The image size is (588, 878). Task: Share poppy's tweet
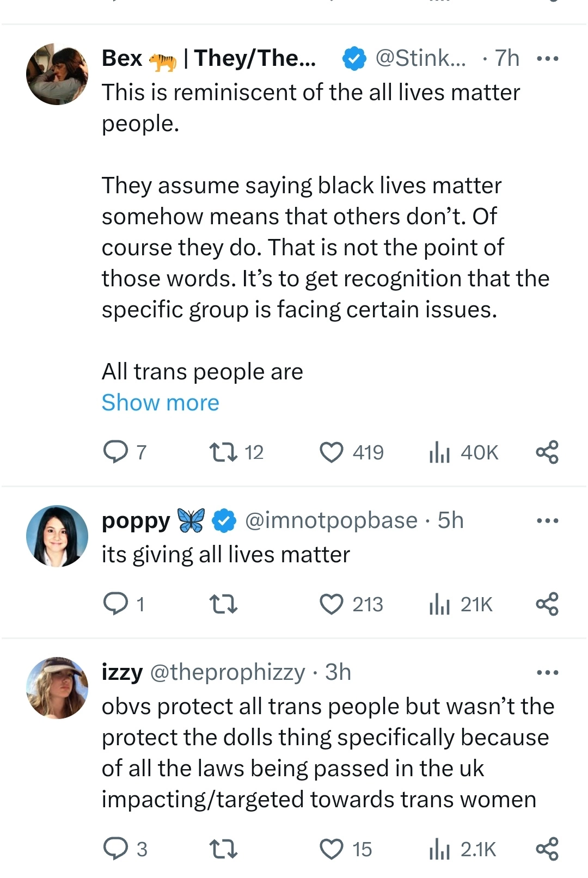pyautogui.click(x=547, y=604)
